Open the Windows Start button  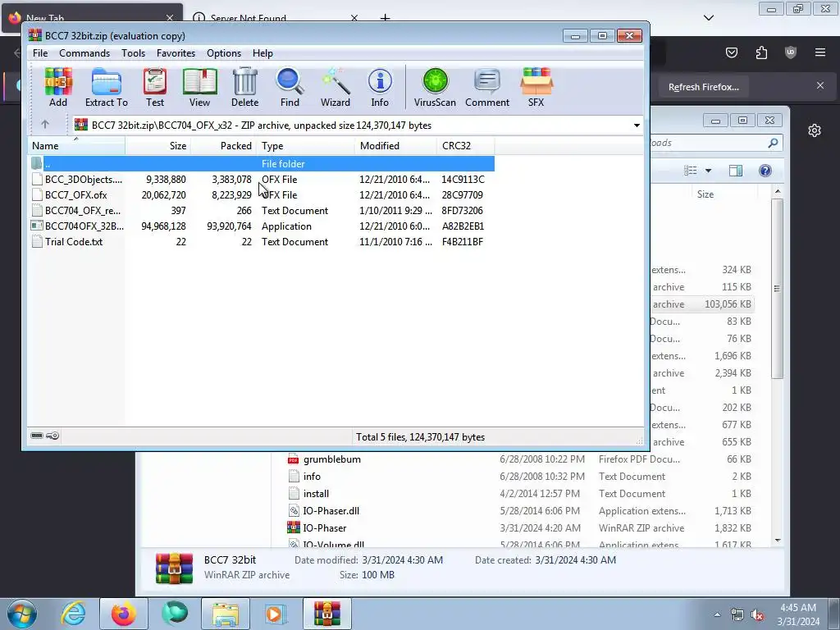pyautogui.click(x=22, y=614)
